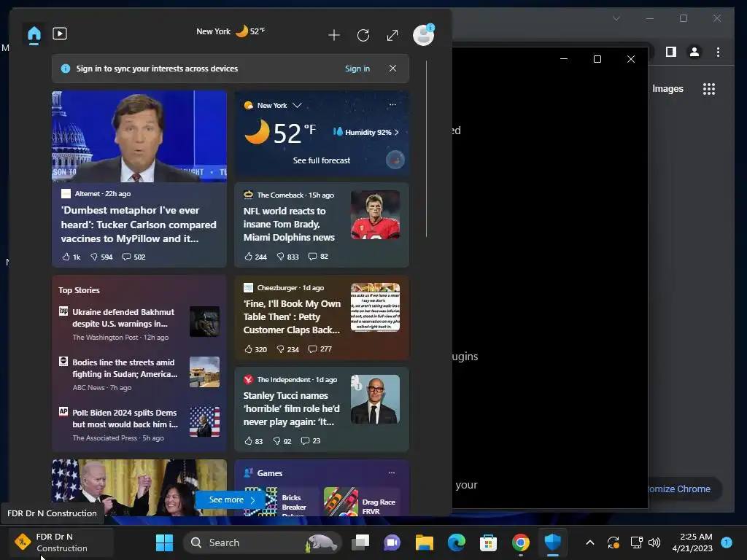The width and height of the screenshot is (747, 560).
Task: Expand widgets board to full view
Action: click(392, 35)
